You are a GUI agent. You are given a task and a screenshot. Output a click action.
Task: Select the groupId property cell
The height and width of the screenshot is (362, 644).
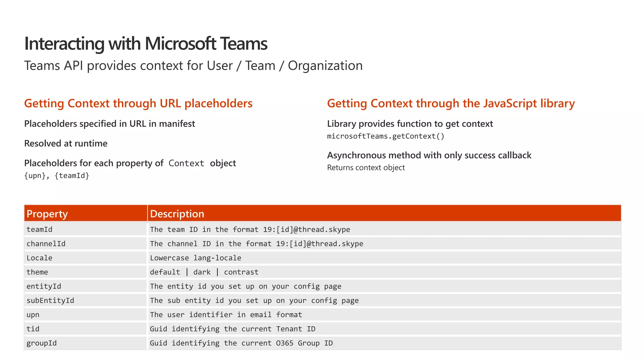[x=86, y=343]
